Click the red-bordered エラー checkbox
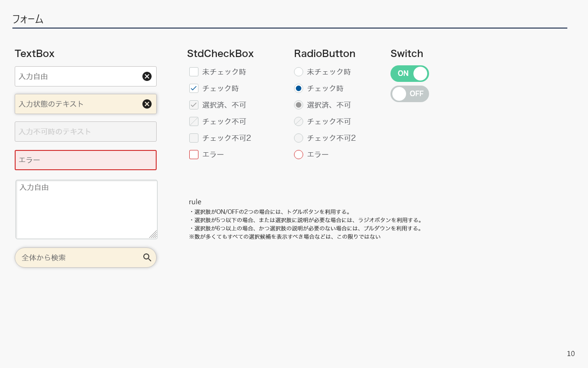 [x=194, y=155]
